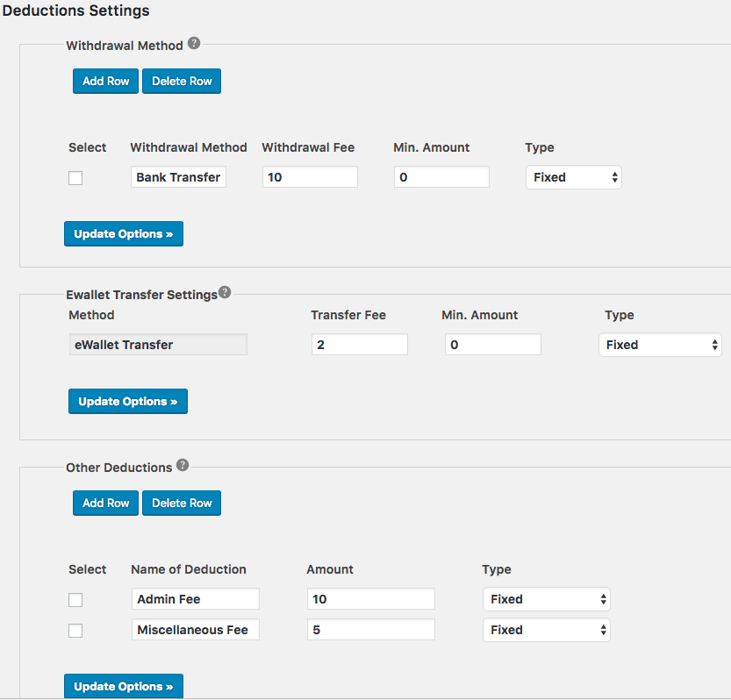Open the Bank Transfer Type dropdown
731x700 pixels.
(x=573, y=177)
